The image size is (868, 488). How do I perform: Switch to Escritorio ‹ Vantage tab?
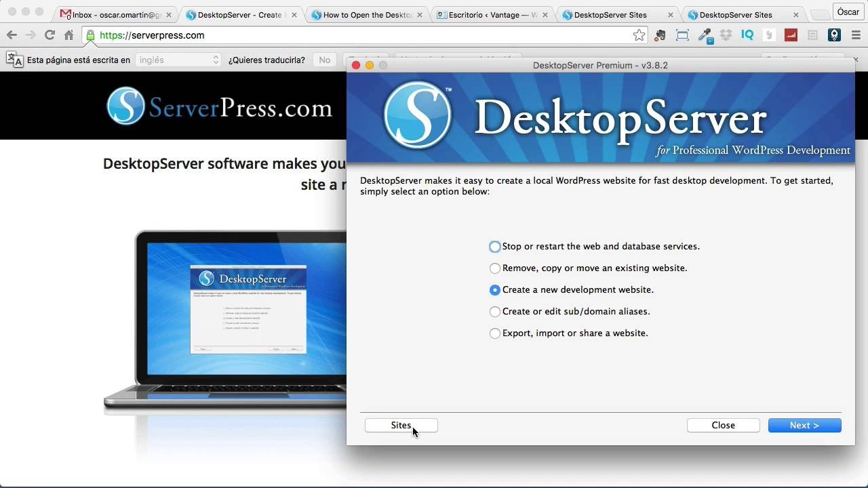492,14
